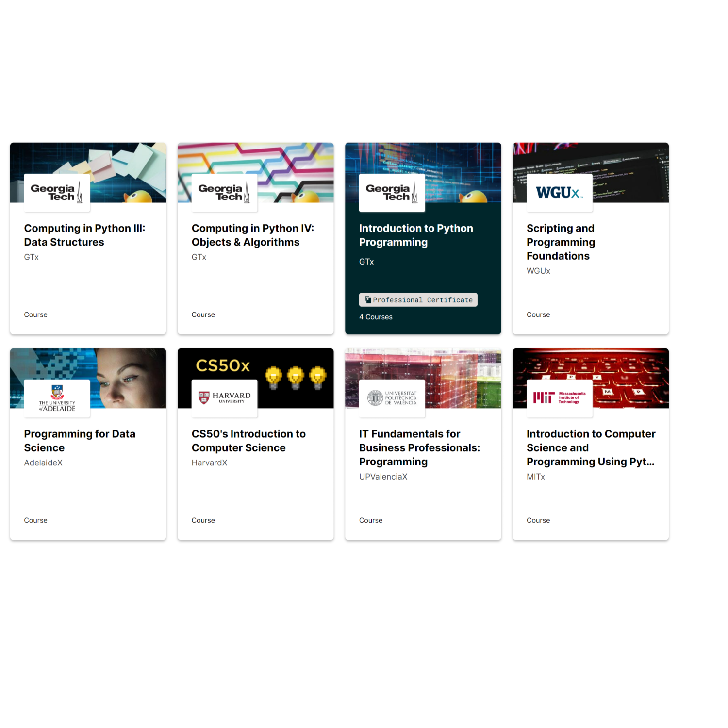Open Introduction to Python Programming title
This screenshot has height=728, width=728.
coord(416,235)
